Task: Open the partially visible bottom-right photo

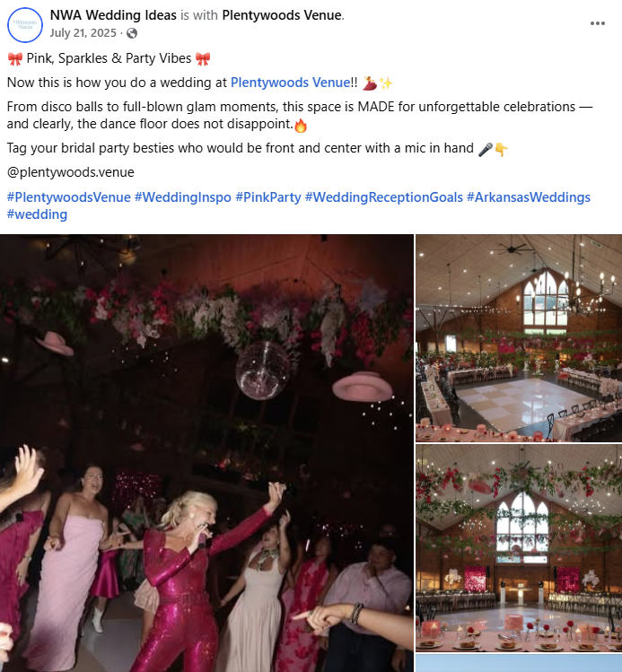Action: 519,663
